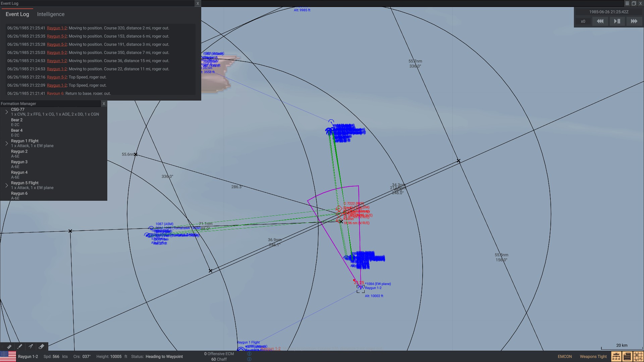The image size is (644, 362).
Task: Close the Formation Manager panel
Action: pyautogui.click(x=104, y=104)
